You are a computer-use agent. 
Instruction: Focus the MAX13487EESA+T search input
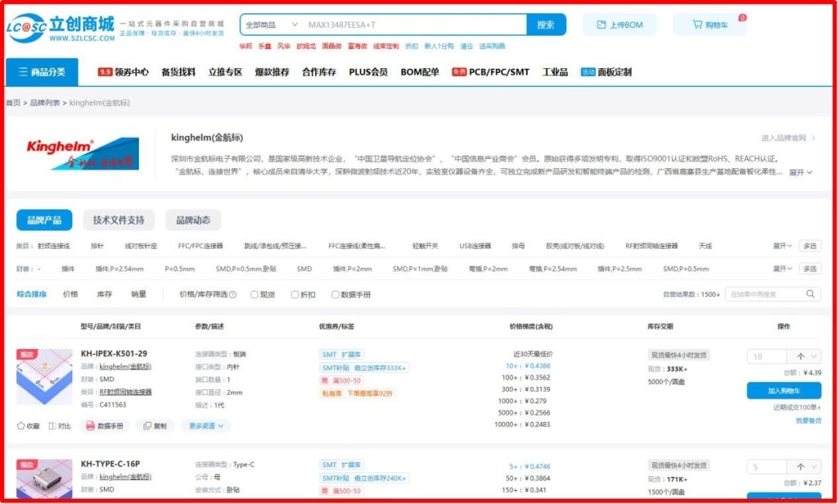tap(416, 25)
